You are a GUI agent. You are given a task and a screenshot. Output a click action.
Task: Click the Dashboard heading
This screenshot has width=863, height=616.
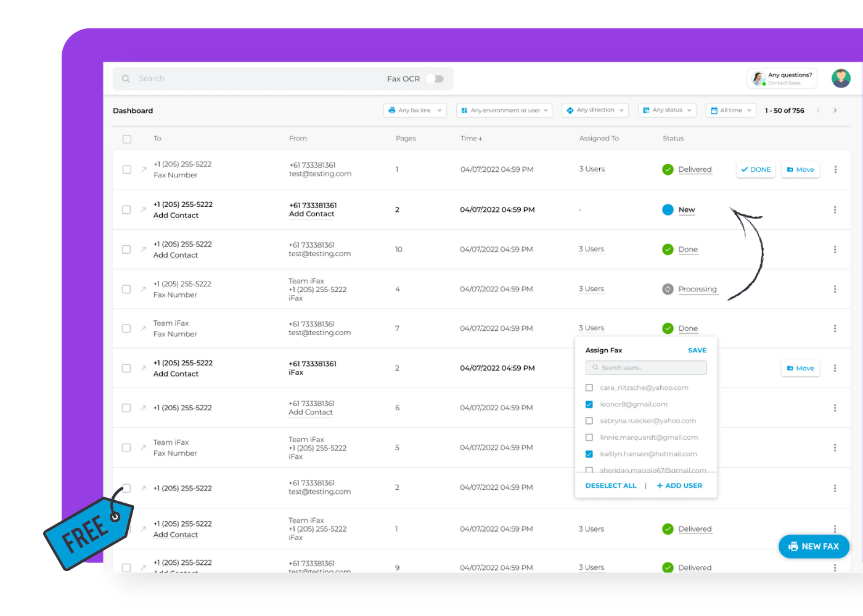click(133, 111)
